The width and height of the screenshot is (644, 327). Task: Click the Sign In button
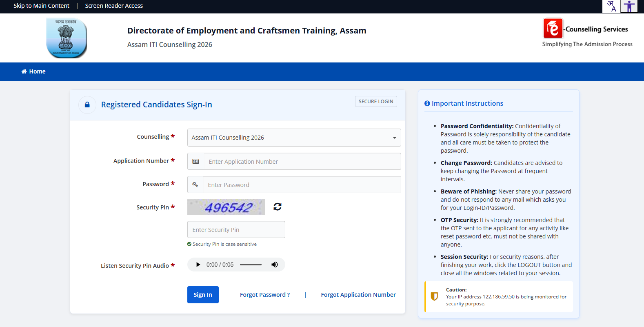coord(203,295)
